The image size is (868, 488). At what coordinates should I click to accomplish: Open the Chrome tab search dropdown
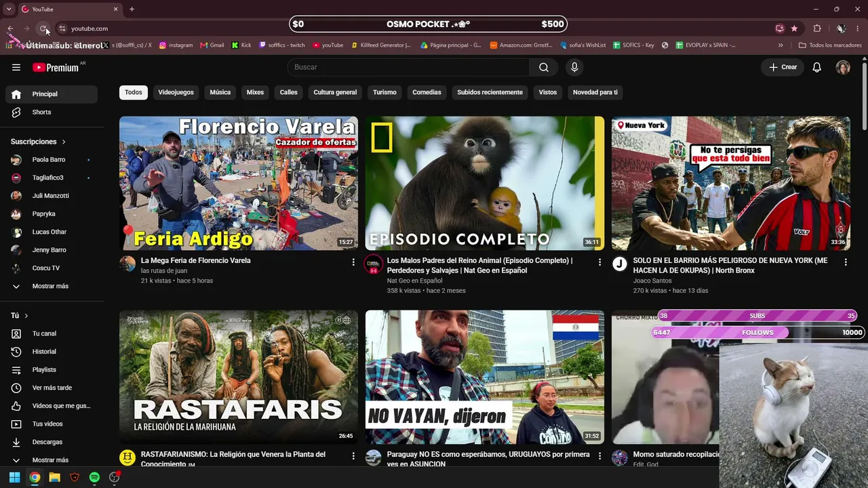pyautogui.click(x=9, y=9)
